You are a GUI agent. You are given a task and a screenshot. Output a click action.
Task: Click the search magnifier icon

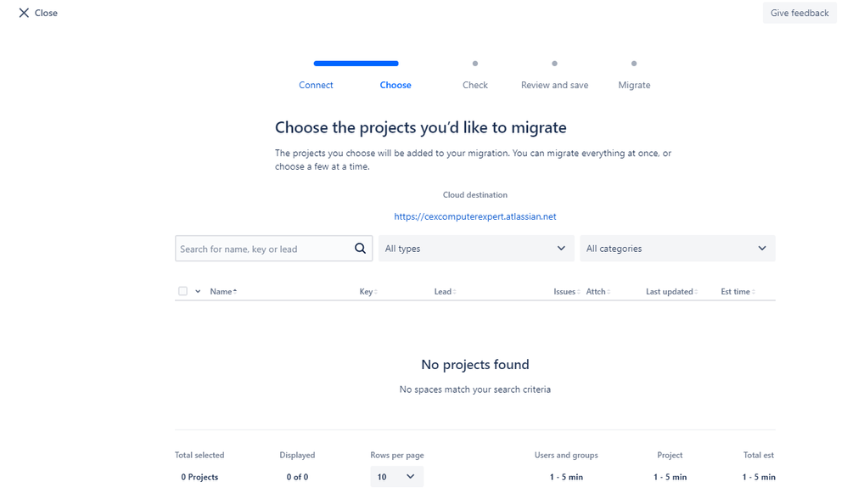click(x=361, y=249)
